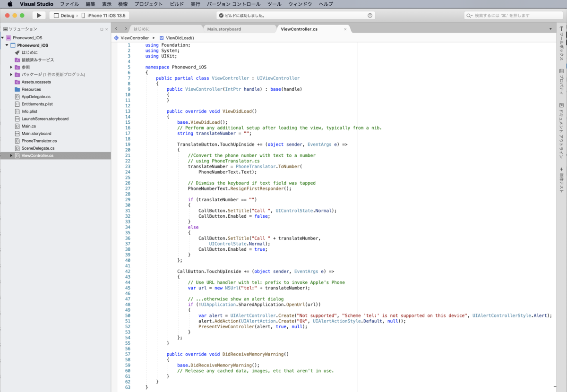Click the solution pad dock icon
567x392 pixels.
102,29
